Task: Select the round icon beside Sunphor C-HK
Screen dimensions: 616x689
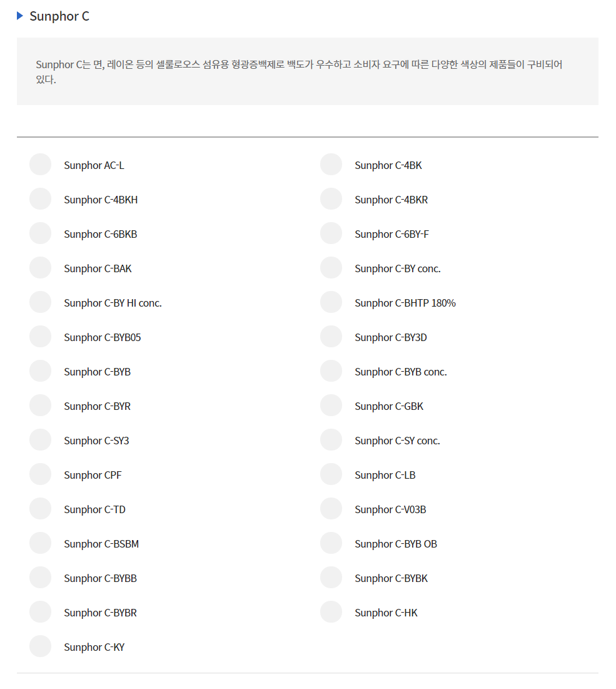Action: (331, 612)
